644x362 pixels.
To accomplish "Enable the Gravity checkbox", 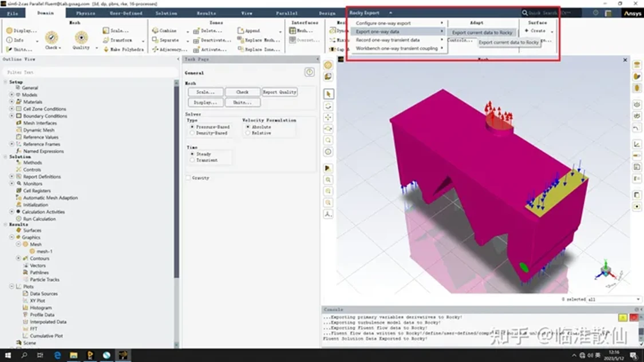I will point(188,178).
